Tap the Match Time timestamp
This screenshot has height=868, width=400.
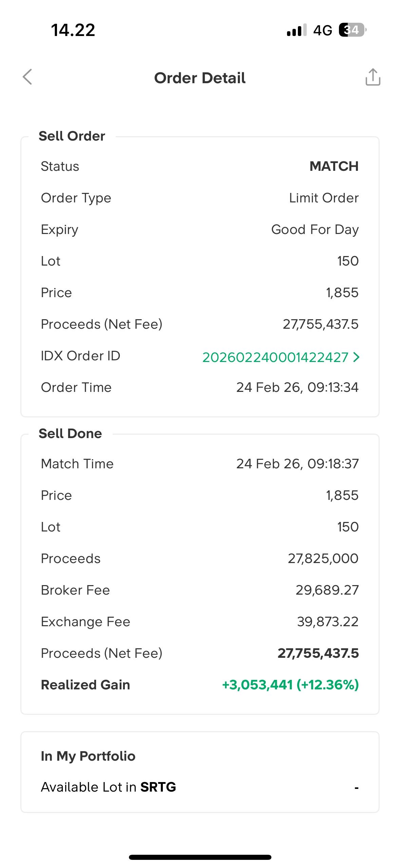click(297, 464)
